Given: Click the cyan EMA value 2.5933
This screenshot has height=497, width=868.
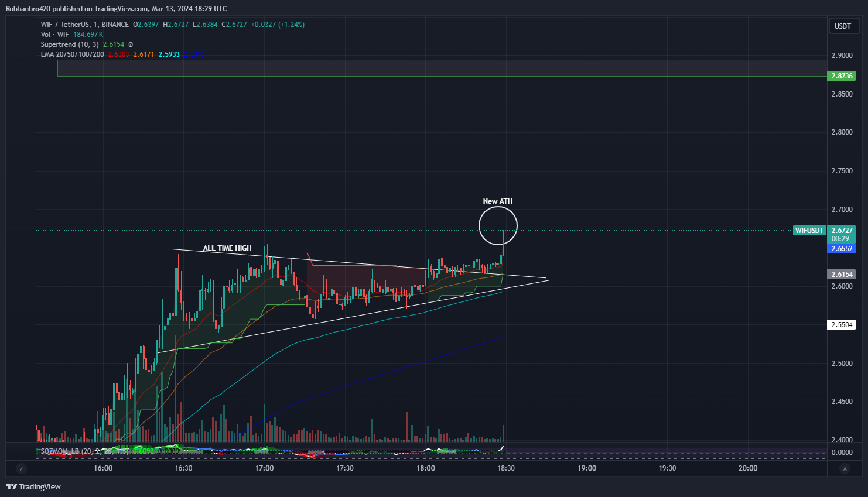Looking at the screenshot, I should click(x=169, y=54).
